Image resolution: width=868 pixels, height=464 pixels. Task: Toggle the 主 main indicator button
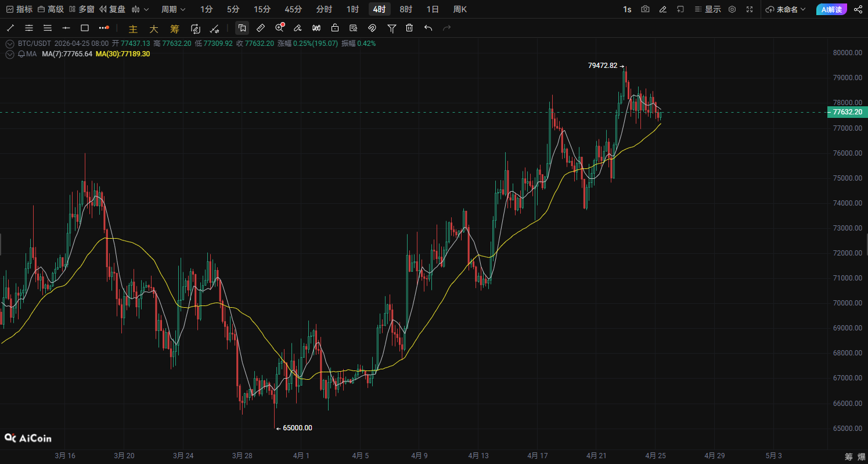coord(133,28)
